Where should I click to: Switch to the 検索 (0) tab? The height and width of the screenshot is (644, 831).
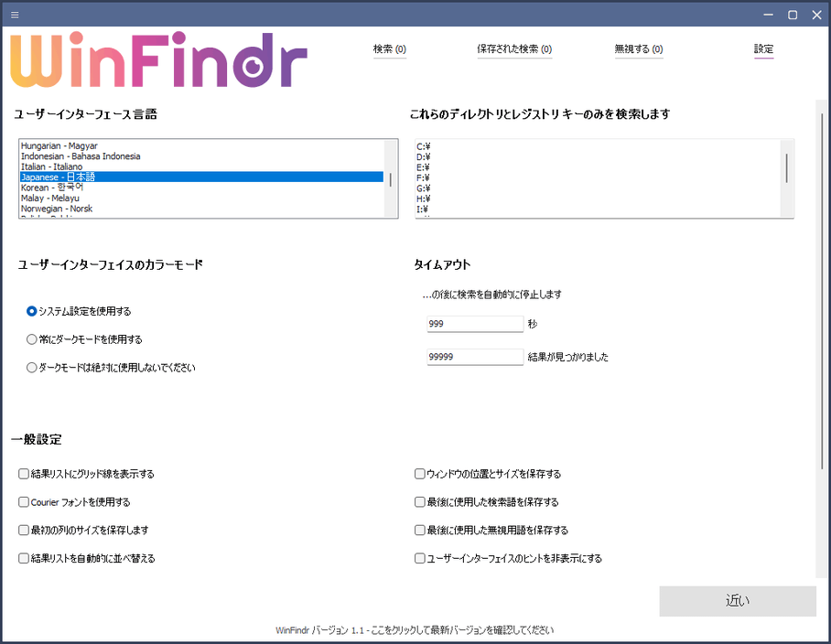point(390,49)
